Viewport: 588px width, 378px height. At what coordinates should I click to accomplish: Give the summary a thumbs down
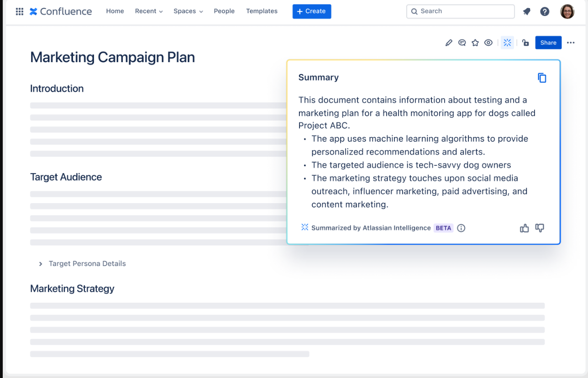click(540, 228)
